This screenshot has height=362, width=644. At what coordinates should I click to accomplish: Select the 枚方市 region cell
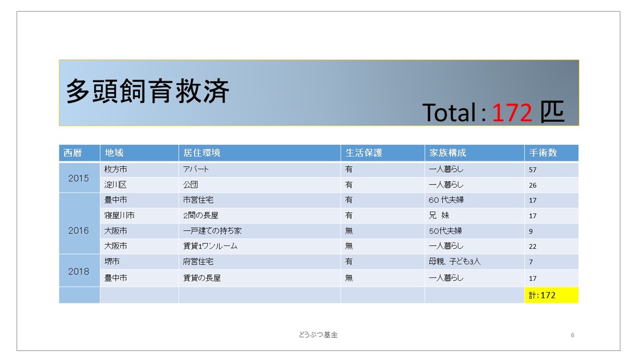tap(115, 169)
